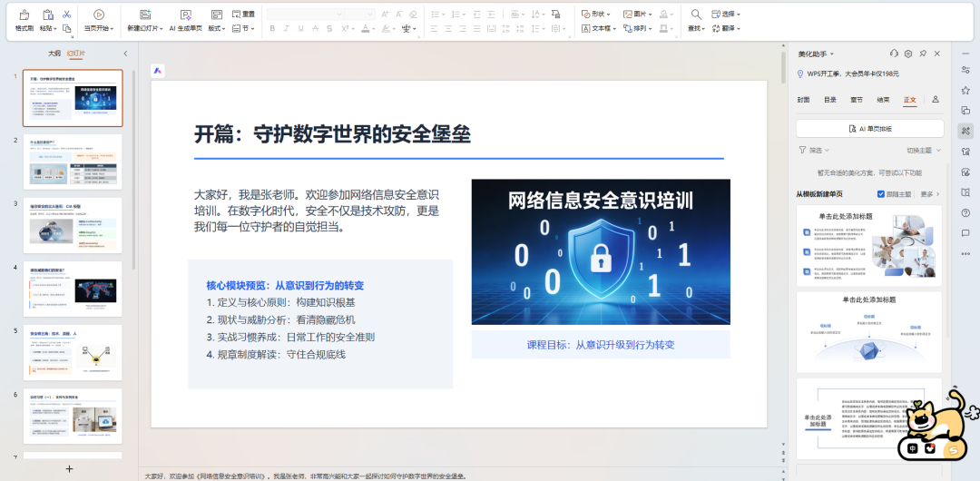Viewport: 980px width, 481px height.
Task: Collapse the slide thumbnail panel arrow
Action: (x=125, y=54)
